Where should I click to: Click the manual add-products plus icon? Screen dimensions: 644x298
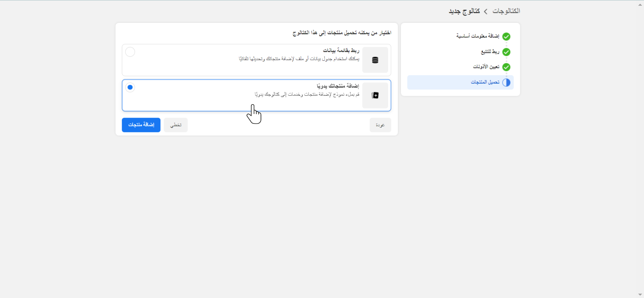point(375,96)
